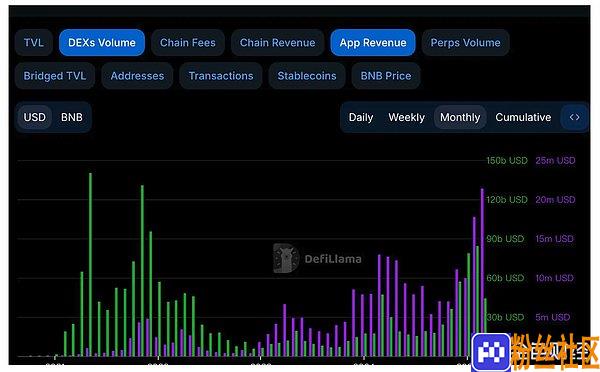The height and width of the screenshot is (372, 600).
Task: Enable the Stablecoins metric
Action: tap(307, 76)
